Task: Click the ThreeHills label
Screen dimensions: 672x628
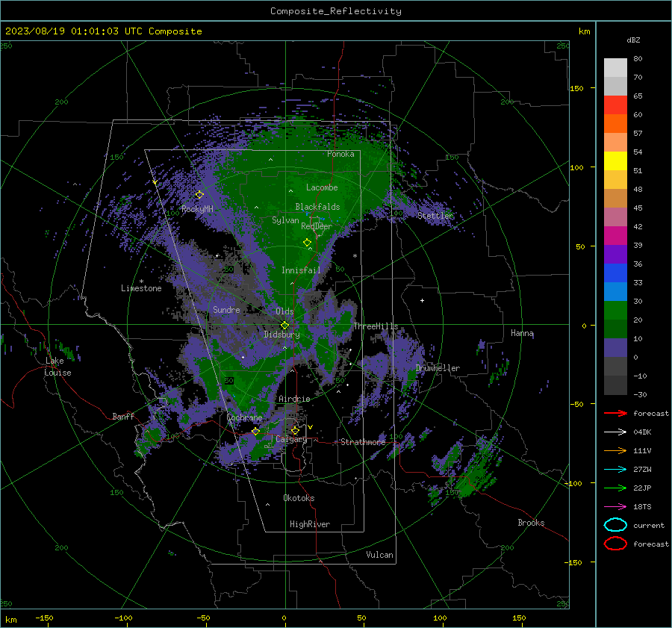Action: [376, 326]
